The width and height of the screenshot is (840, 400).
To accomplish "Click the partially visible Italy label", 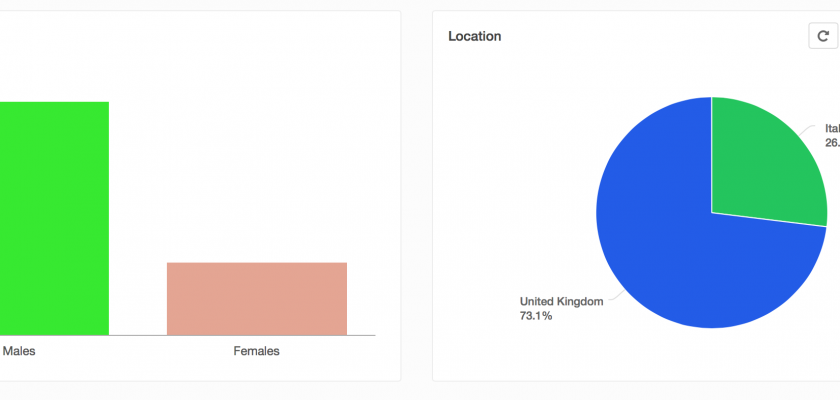I will (x=832, y=128).
